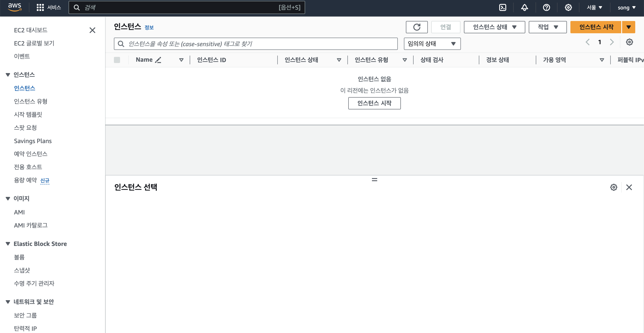
Task: Click the orange 인스턴스 시작 button
Action: pos(596,27)
